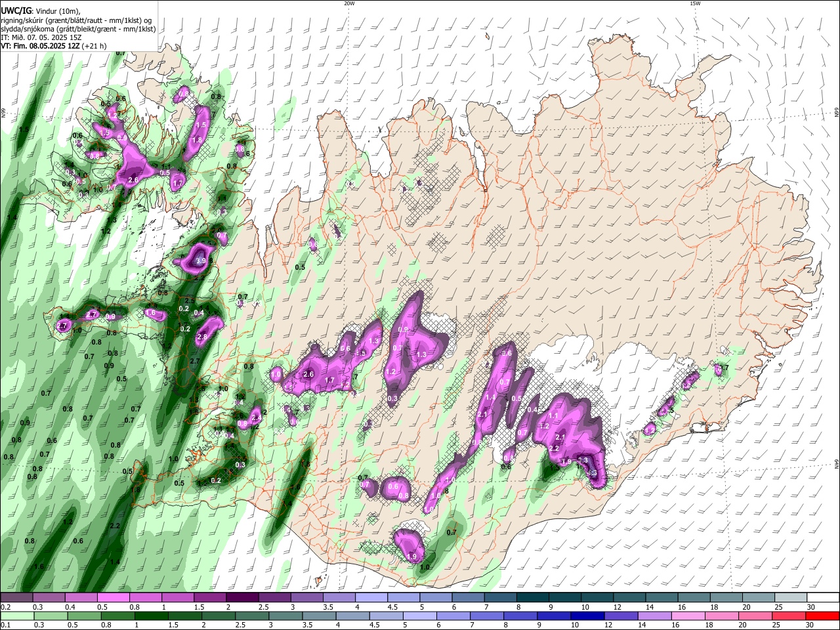Pick the top-row swatch between 3 and 3.5
Screen dimensions: 840x630
[306, 598]
